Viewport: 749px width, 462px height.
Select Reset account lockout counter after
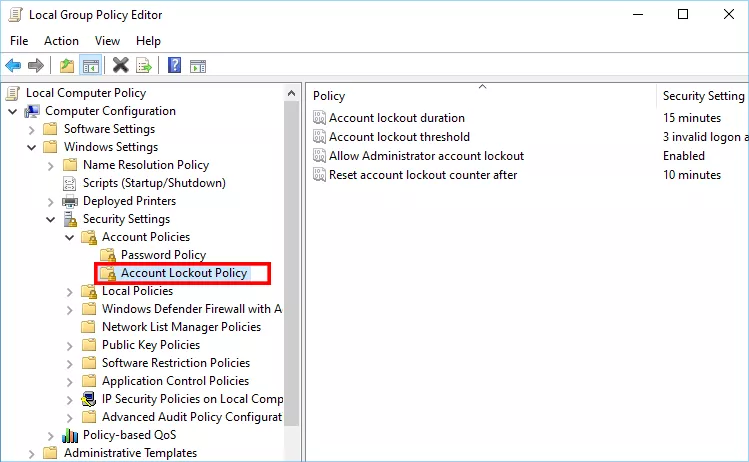pos(423,175)
